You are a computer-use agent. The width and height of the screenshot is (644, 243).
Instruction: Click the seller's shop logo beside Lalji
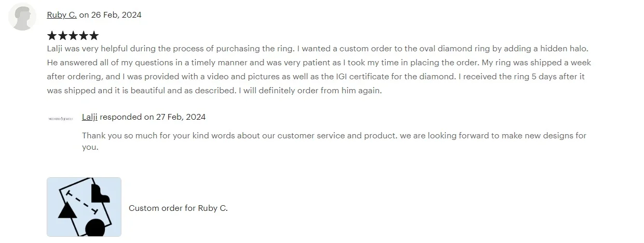pyautogui.click(x=61, y=119)
